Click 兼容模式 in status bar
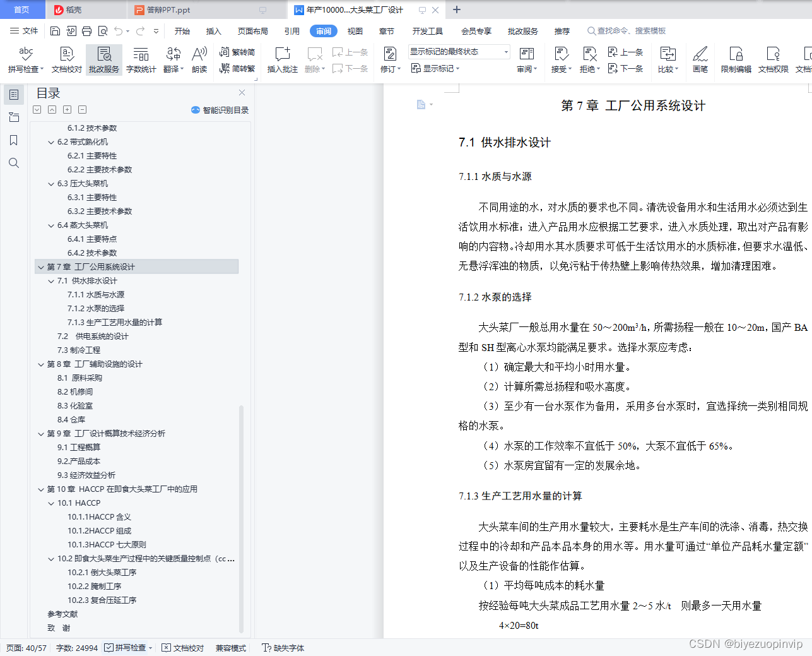812x656 pixels. [231, 648]
